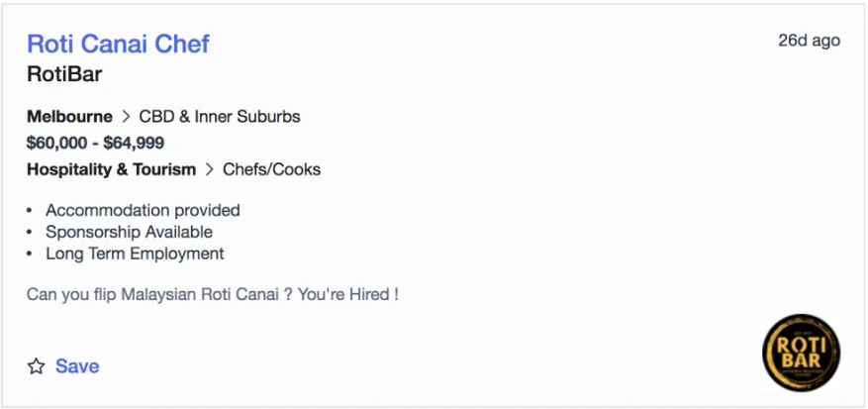
Task: Open Chefs/Cooks subclassification link
Action: tap(272, 169)
